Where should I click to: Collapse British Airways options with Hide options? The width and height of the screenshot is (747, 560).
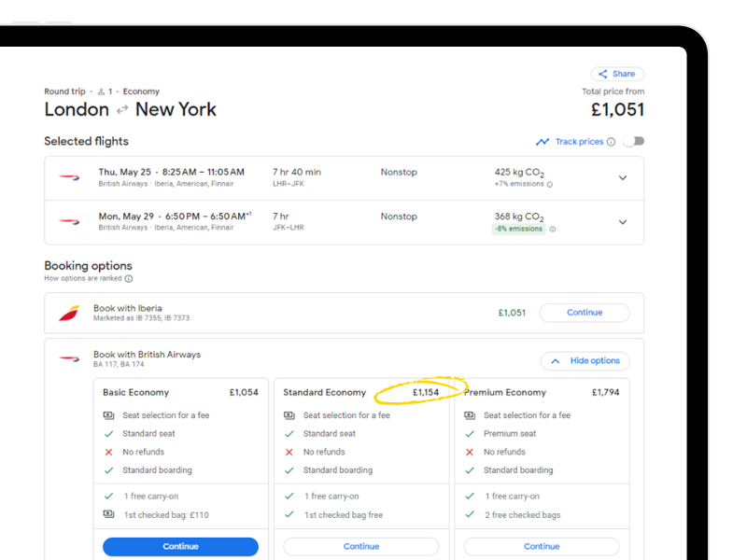click(x=585, y=361)
